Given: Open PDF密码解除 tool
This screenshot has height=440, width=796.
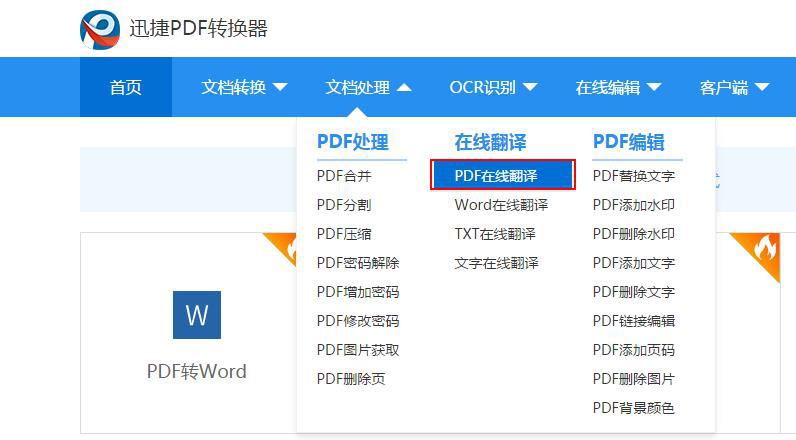Looking at the screenshot, I should pyautogui.click(x=358, y=263).
